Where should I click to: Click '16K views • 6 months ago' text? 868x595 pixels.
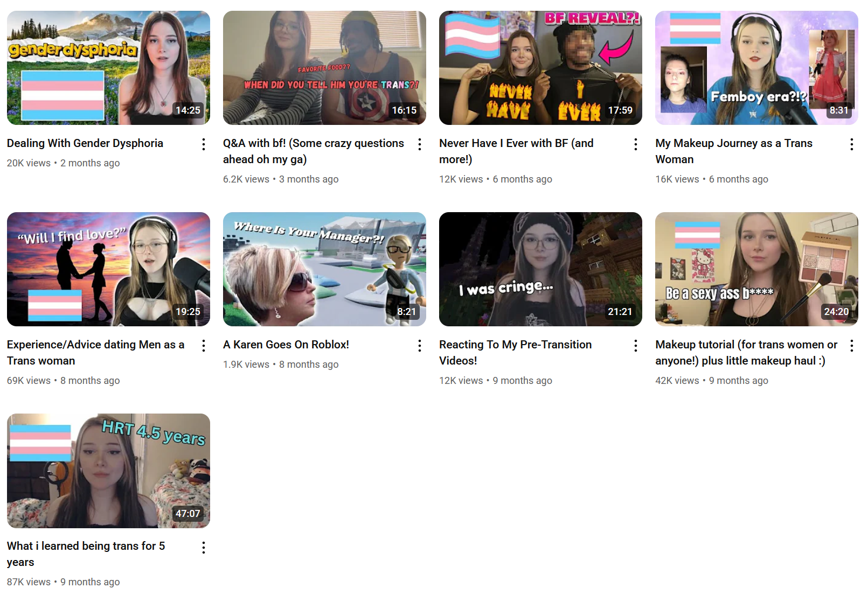click(x=712, y=179)
